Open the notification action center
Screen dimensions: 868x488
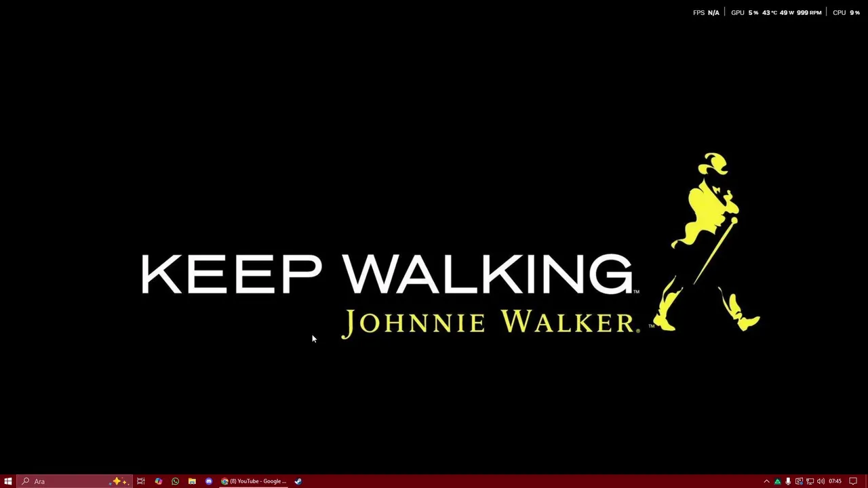point(853,481)
